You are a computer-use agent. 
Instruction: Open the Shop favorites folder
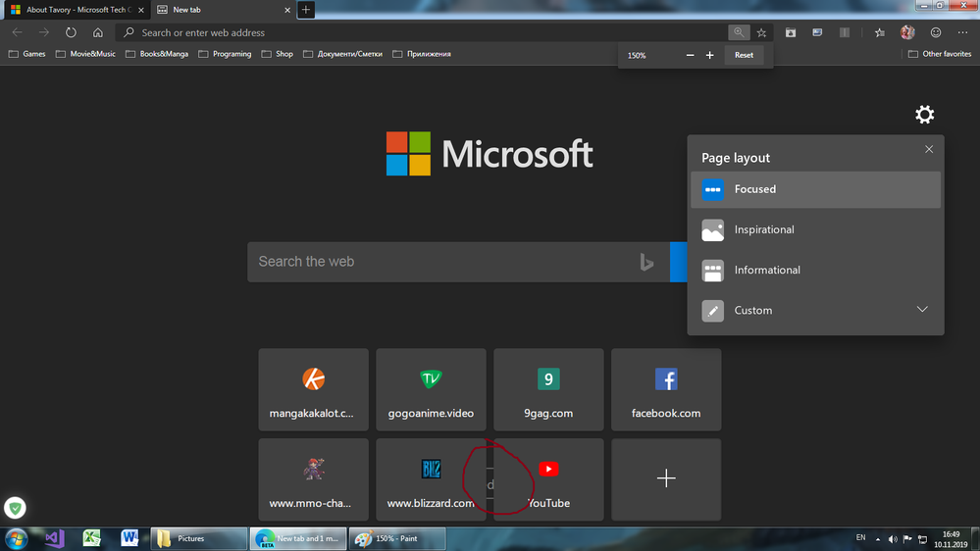[277, 54]
